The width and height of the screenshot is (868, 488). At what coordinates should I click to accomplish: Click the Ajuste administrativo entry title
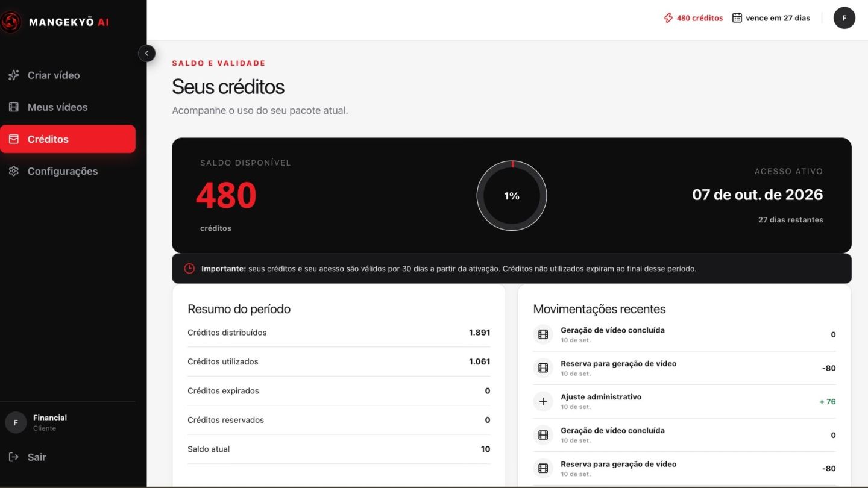tap(601, 397)
